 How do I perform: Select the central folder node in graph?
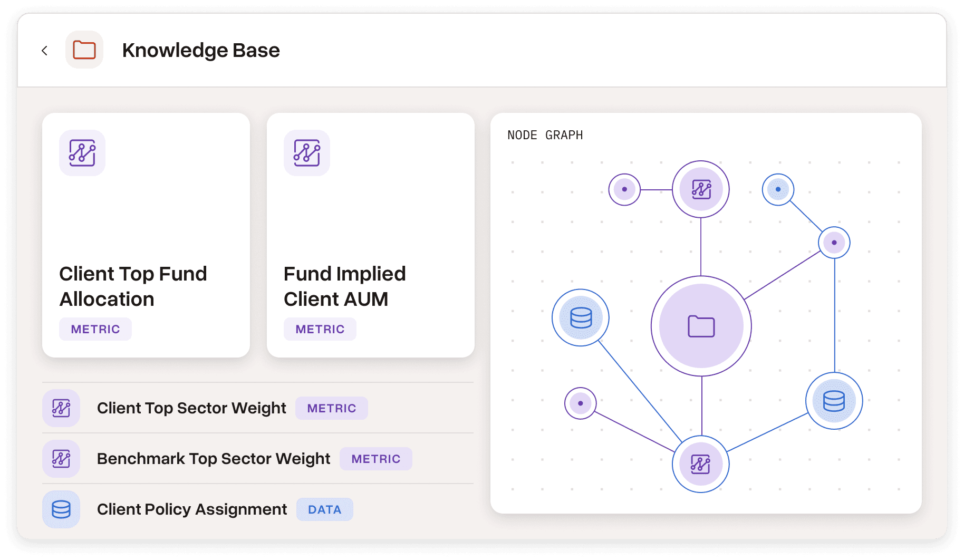pos(701,326)
